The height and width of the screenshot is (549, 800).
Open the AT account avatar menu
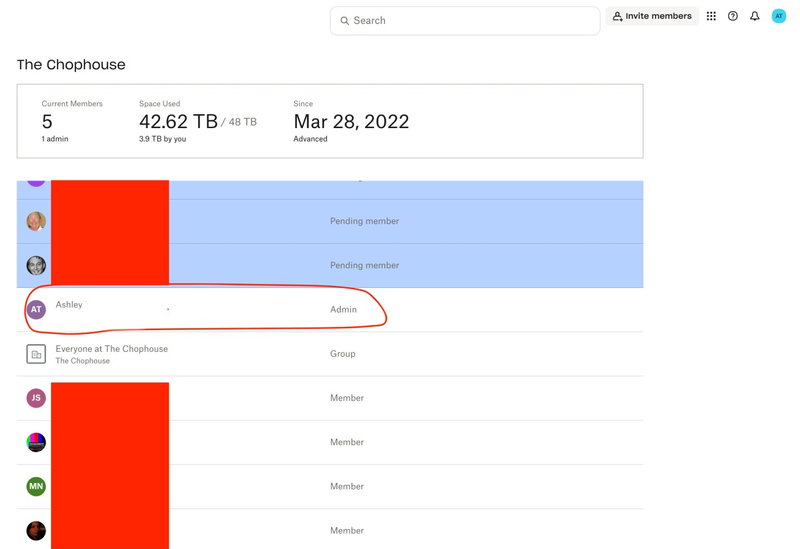coord(778,16)
